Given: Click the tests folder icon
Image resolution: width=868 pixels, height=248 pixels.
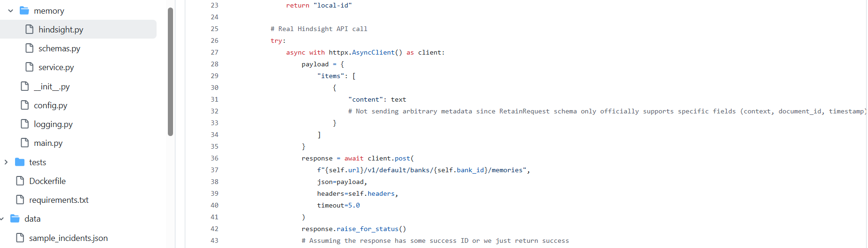Looking at the screenshot, I should [20, 162].
